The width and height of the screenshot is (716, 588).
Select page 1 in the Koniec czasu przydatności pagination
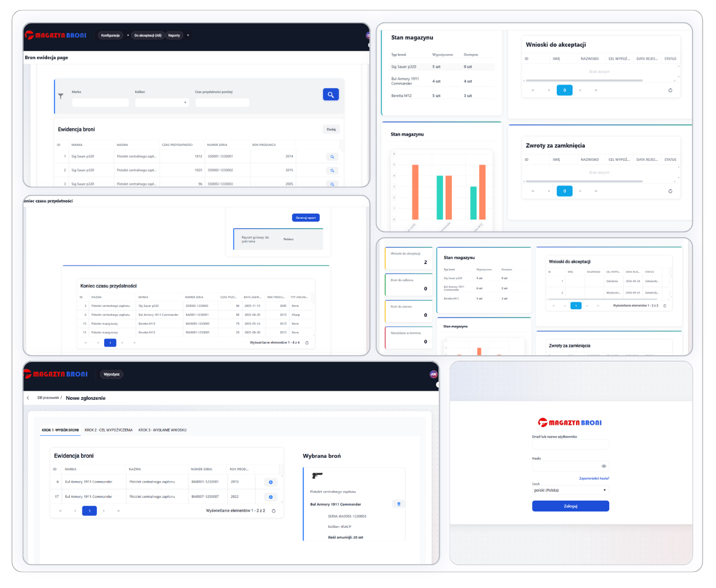point(110,343)
